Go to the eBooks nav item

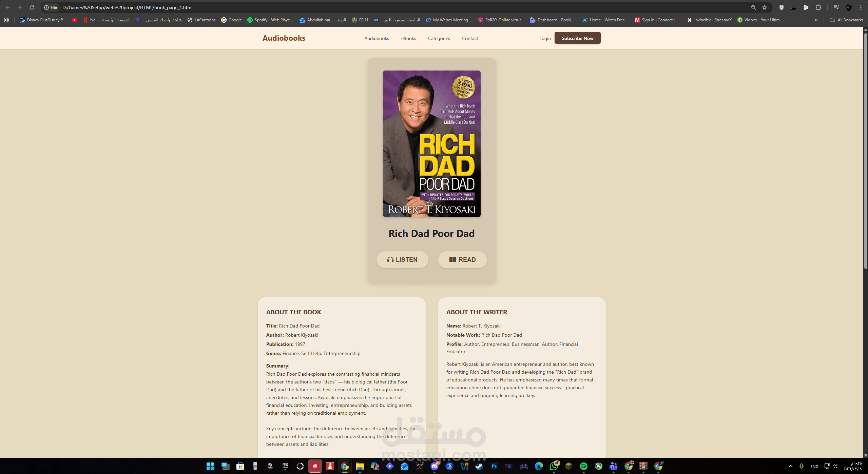(x=408, y=38)
